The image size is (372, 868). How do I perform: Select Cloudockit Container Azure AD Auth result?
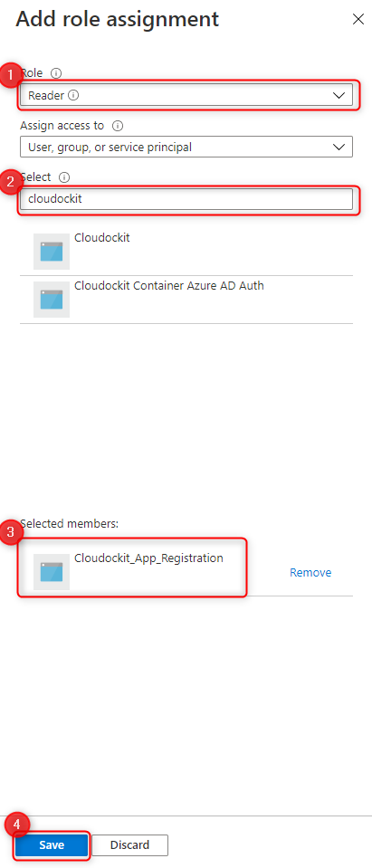click(186, 300)
